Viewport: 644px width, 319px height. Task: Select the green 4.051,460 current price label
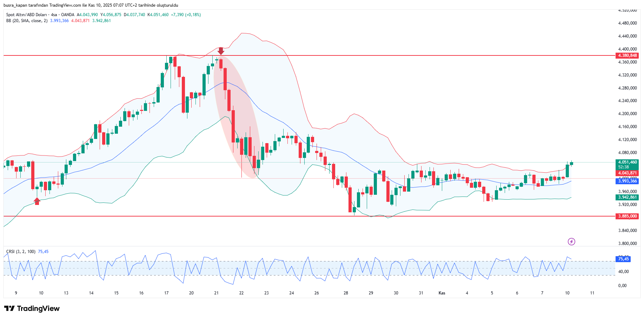(627, 162)
